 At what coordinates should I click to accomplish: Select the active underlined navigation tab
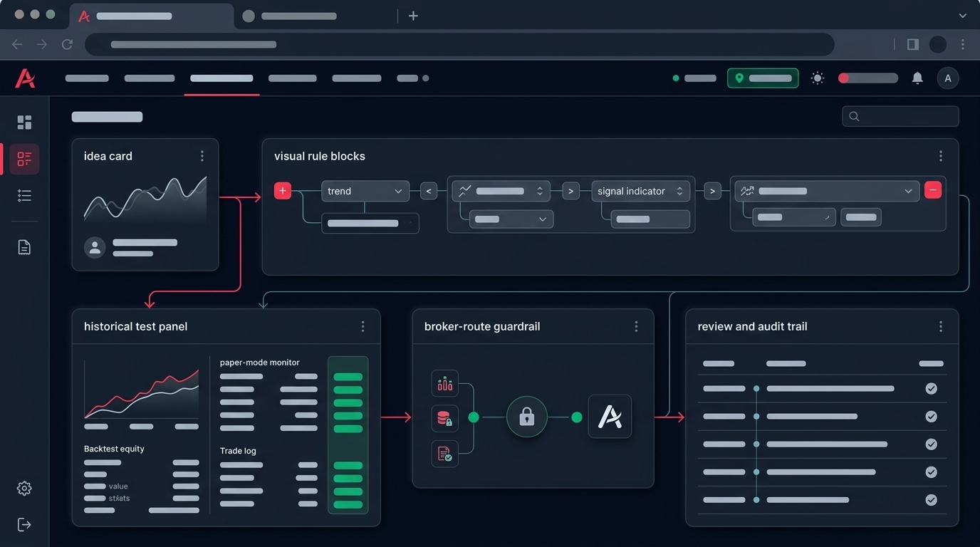[221, 78]
